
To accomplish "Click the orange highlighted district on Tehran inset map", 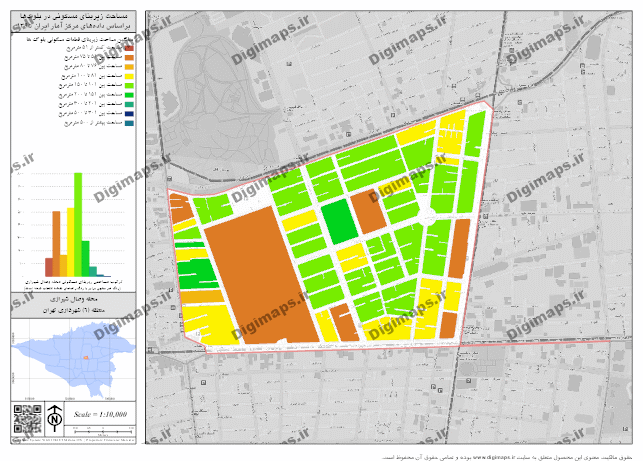I will (x=85, y=358).
